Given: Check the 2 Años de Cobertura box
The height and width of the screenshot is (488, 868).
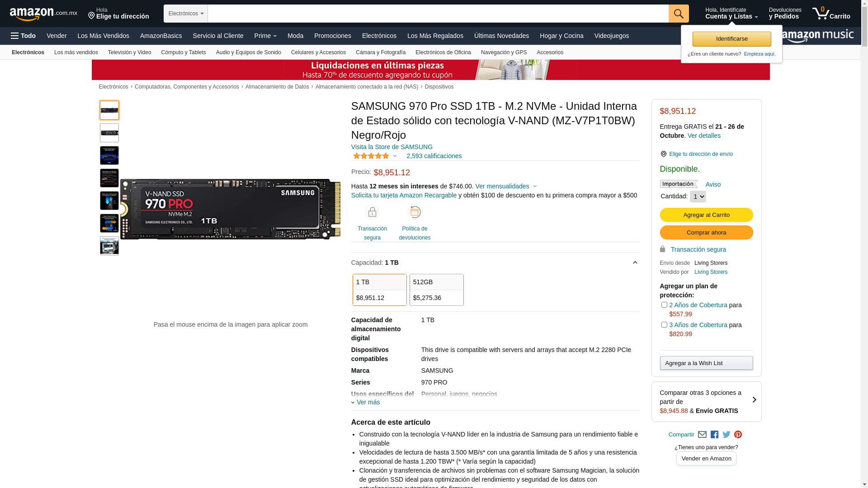Looking at the screenshot, I should (664, 305).
